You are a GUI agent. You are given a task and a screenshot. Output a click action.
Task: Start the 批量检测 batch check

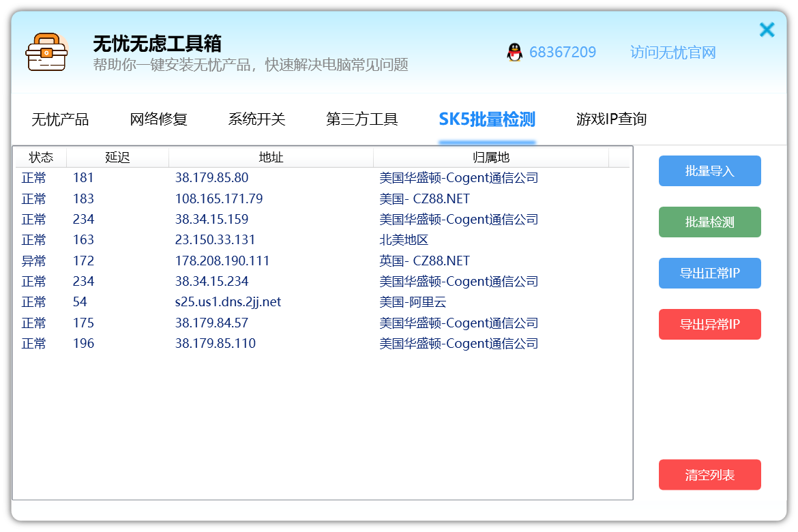tap(709, 222)
